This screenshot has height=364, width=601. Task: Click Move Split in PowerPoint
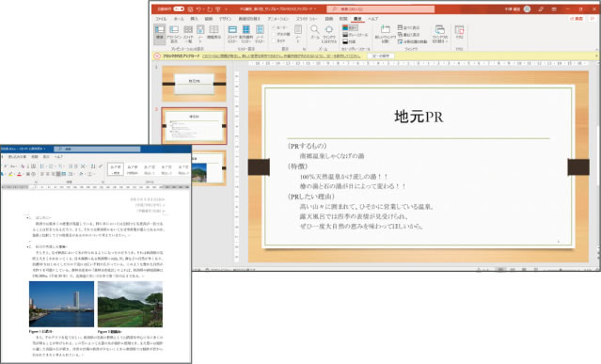[412, 41]
